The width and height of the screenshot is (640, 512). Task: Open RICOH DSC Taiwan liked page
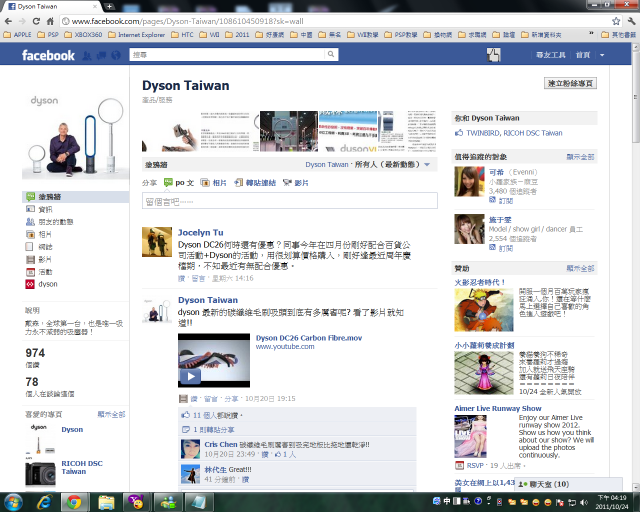tap(82, 467)
